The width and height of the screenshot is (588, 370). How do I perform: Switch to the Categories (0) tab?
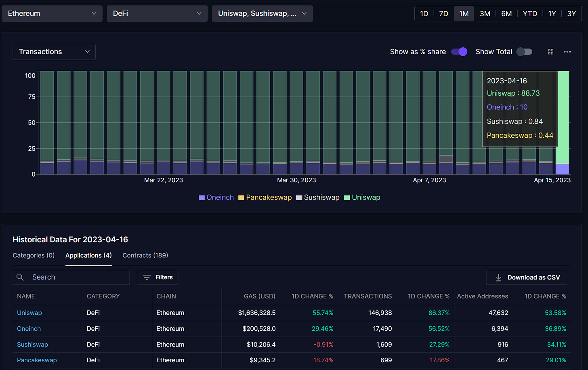tap(34, 255)
